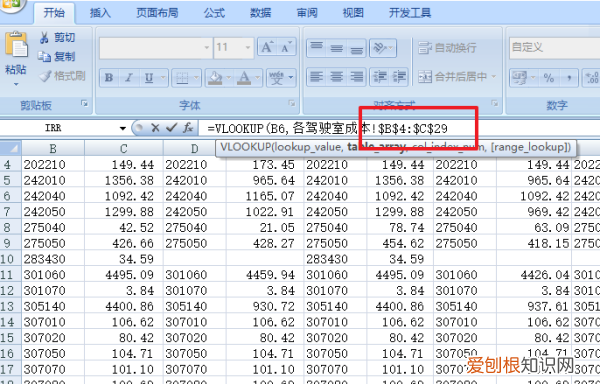
Task: Click Merge and Center (合并后居中) button
Action: pos(452,77)
